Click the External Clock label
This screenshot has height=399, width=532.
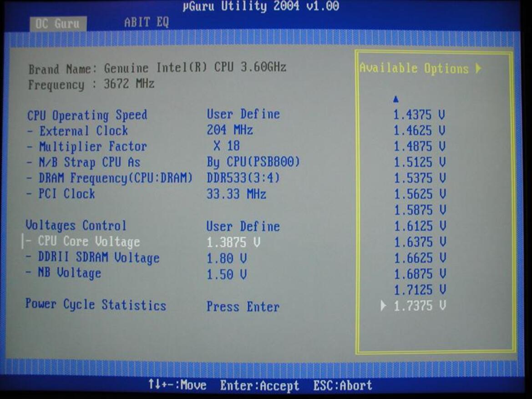pyautogui.click(x=83, y=131)
